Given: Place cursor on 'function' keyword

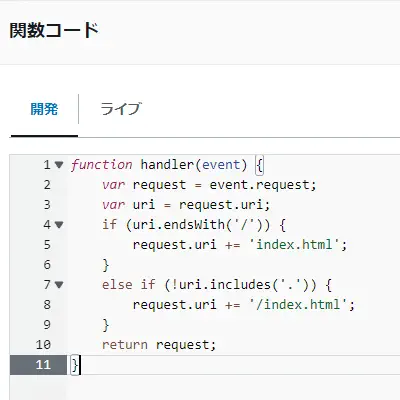Looking at the screenshot, I should pyautogui.click(x=102, y=165).
